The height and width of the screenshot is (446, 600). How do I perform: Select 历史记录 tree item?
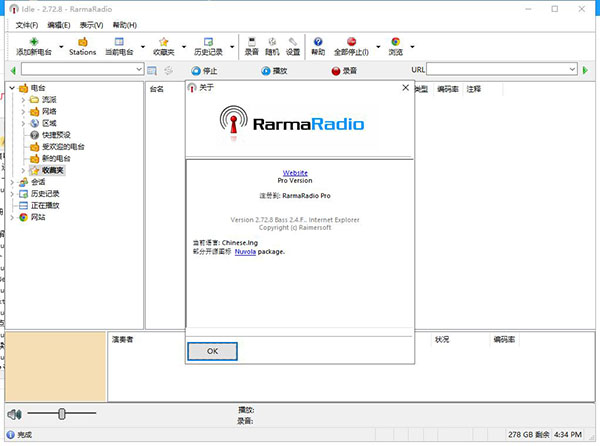pos(45,194)
